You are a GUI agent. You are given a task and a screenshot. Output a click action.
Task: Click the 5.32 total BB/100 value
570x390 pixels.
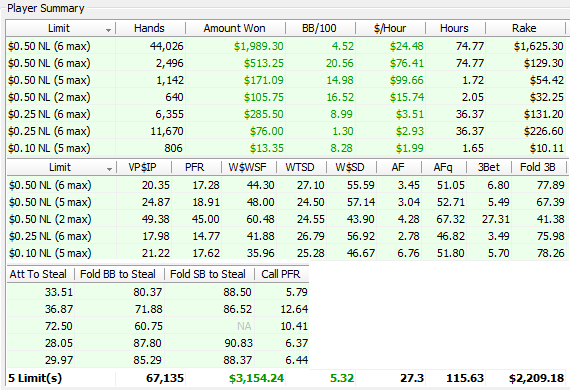342,378
